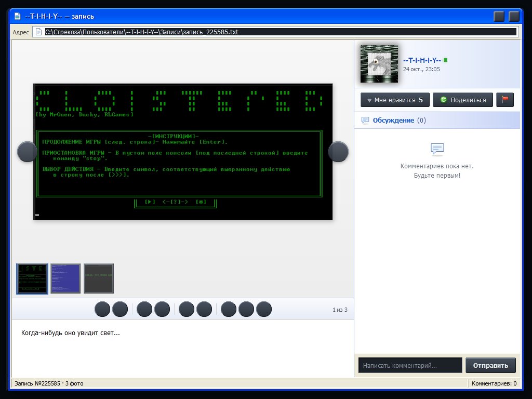The width and height of the screenshot is (532, 399).
Task: Focus the Написать комментарий input field
Action: 410,365
